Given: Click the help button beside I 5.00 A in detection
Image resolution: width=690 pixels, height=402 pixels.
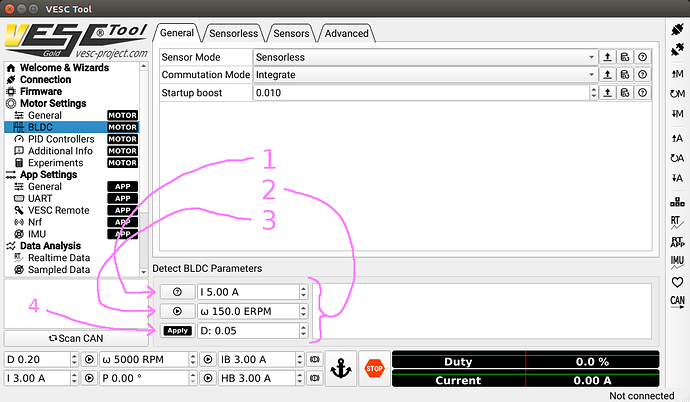Looking at the screenshot, I should (x=177, y=292).
